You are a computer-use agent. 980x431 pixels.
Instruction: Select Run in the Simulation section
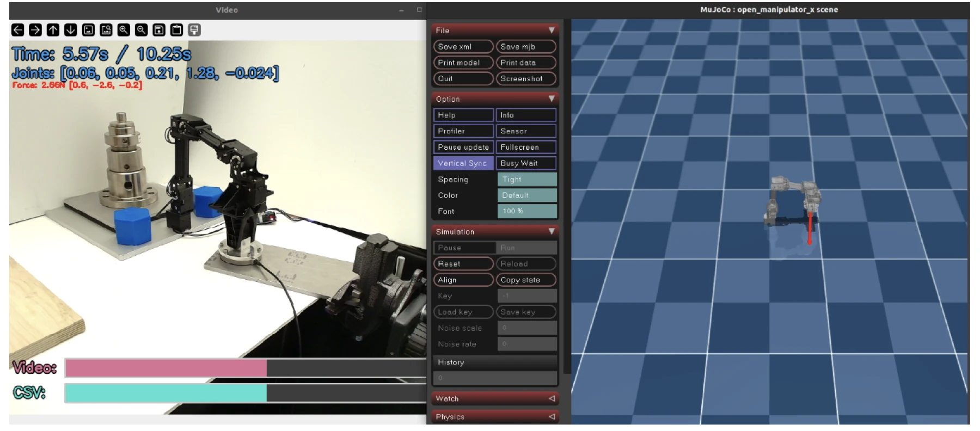(526, 248)
